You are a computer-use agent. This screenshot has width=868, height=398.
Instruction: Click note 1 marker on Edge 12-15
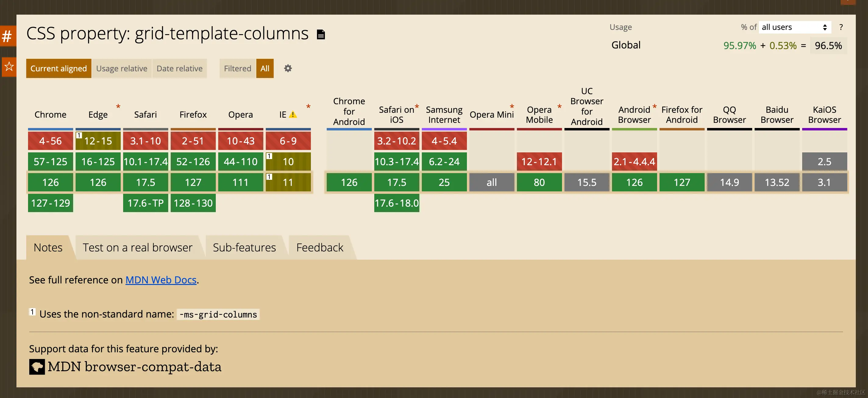click(79, 135)
